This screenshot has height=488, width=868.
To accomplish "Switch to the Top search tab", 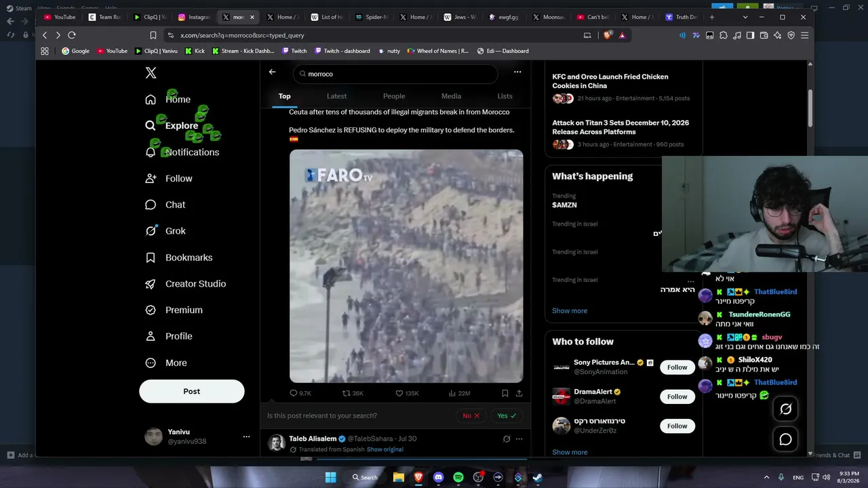I will tap(285, 96).
